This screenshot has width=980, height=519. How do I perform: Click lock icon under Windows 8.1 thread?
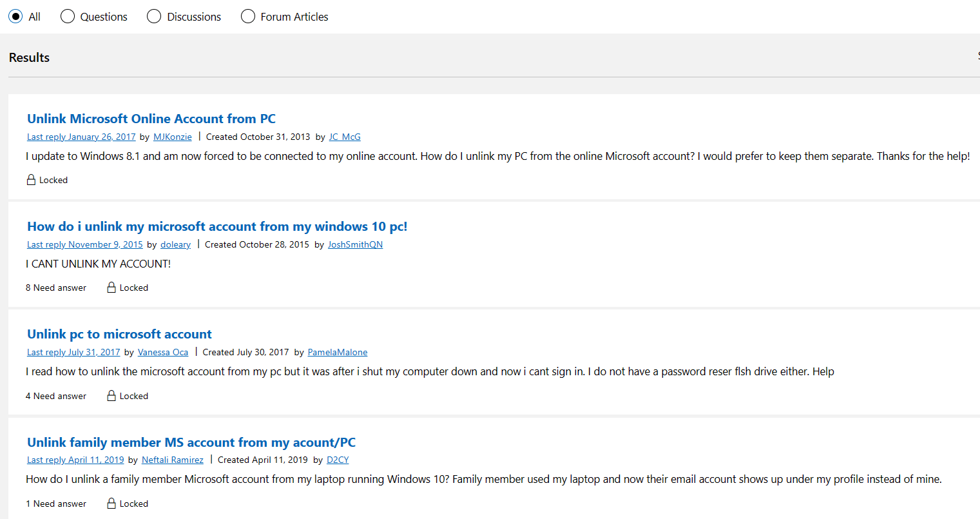pos(31,180)
